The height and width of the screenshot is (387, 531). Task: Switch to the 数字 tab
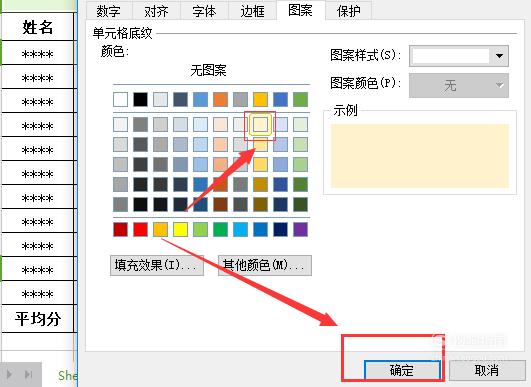click(109, 11)
